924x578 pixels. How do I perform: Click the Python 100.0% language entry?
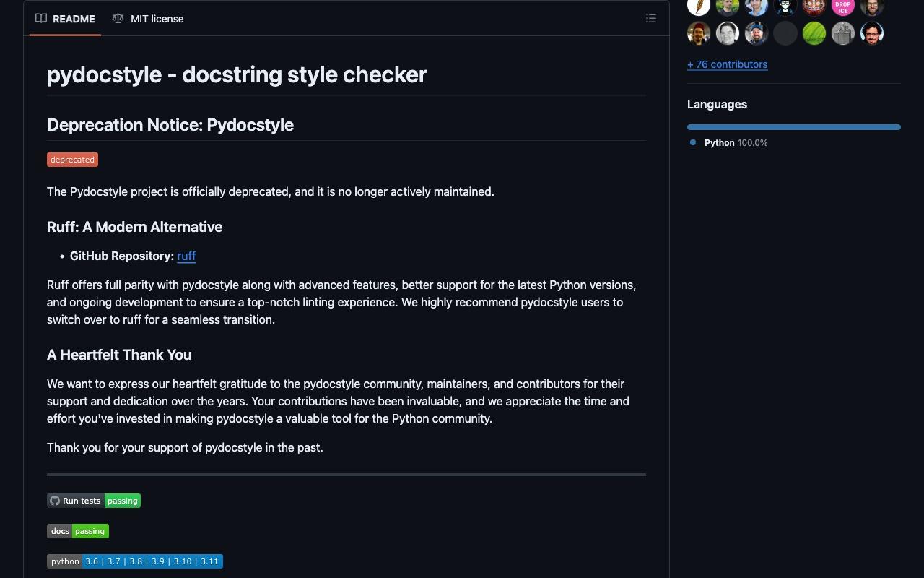click(729, 143)
